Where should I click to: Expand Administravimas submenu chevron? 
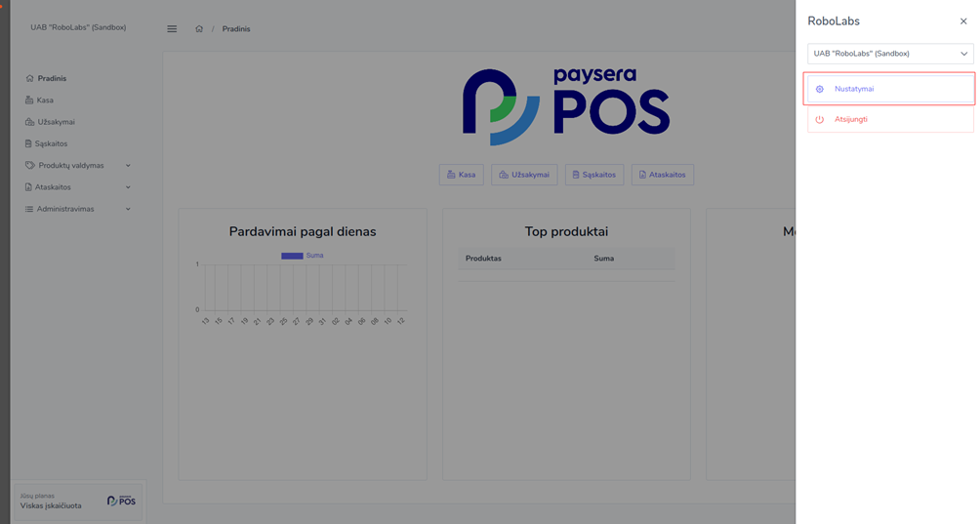128,209
